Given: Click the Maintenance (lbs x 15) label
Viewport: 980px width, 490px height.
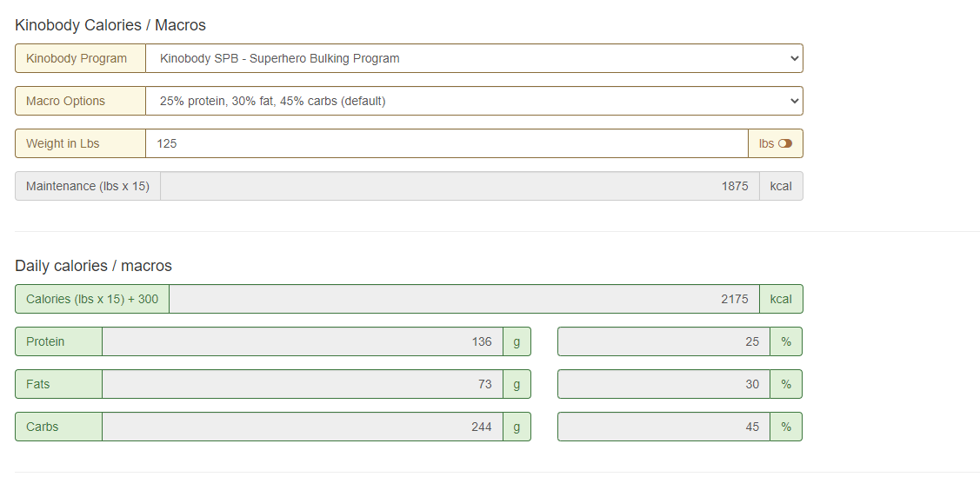Looking at the screenshot, I should 88,186.
